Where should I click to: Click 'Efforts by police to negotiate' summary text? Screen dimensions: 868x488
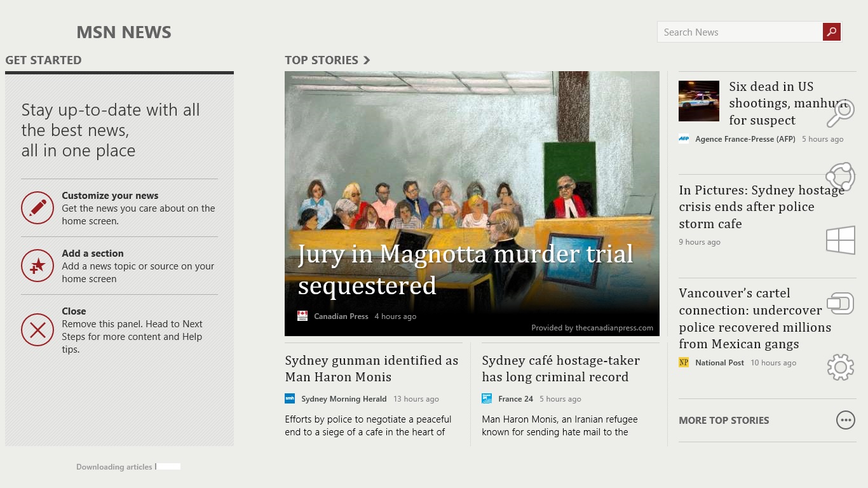point(368,426)
